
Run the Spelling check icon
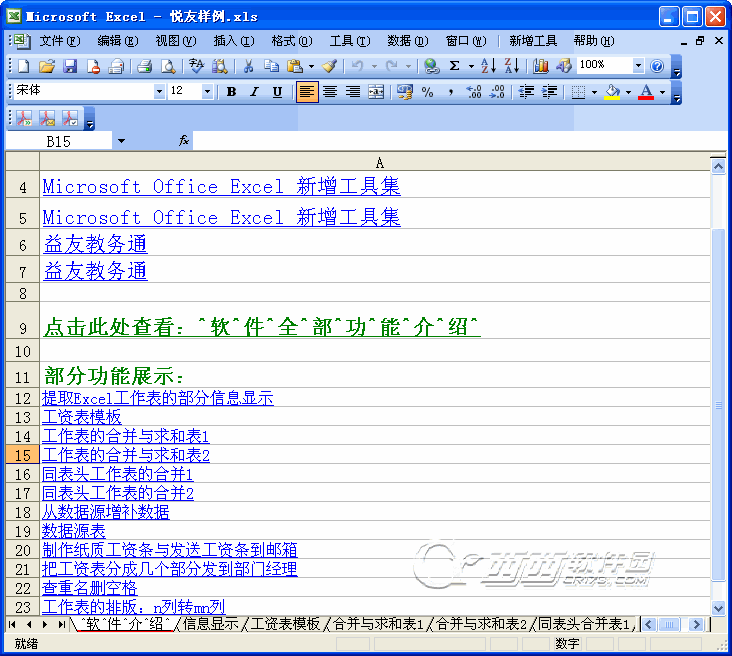pyautogui.click(x=197, y=66)
